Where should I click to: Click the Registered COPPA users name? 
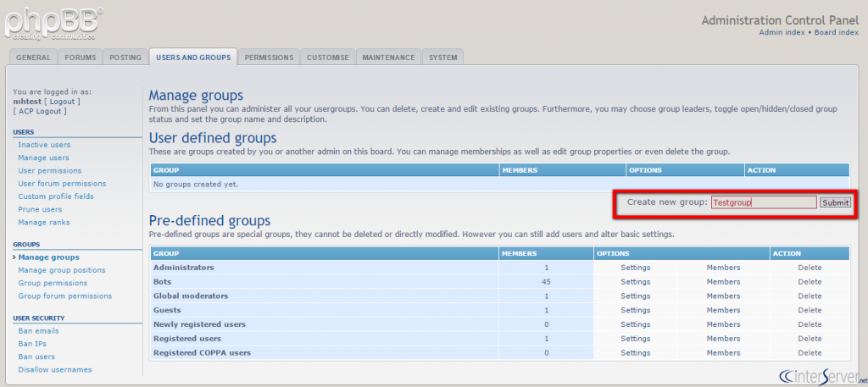[202, 353]
